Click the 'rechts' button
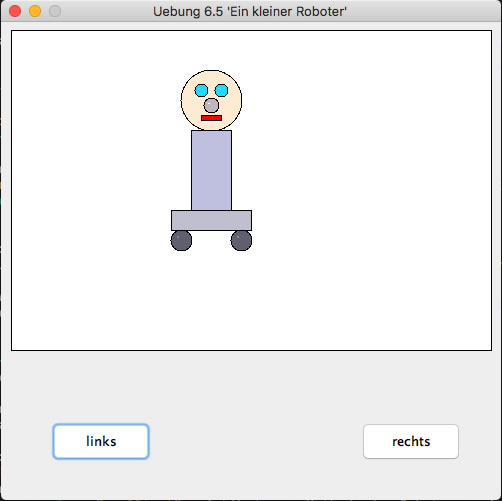 click(411, 441)
